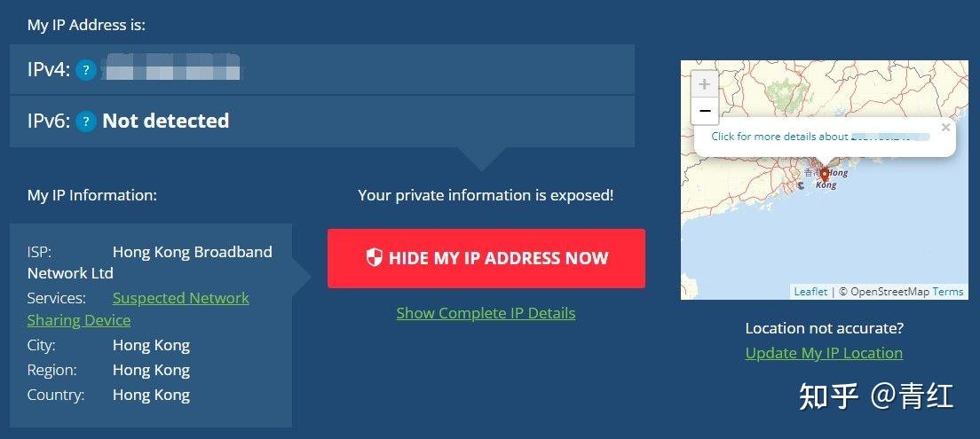Open the OpenStreetMap Terms link
Image resolution: width=980 pixels, height=439 pixels.
[948, 292]
